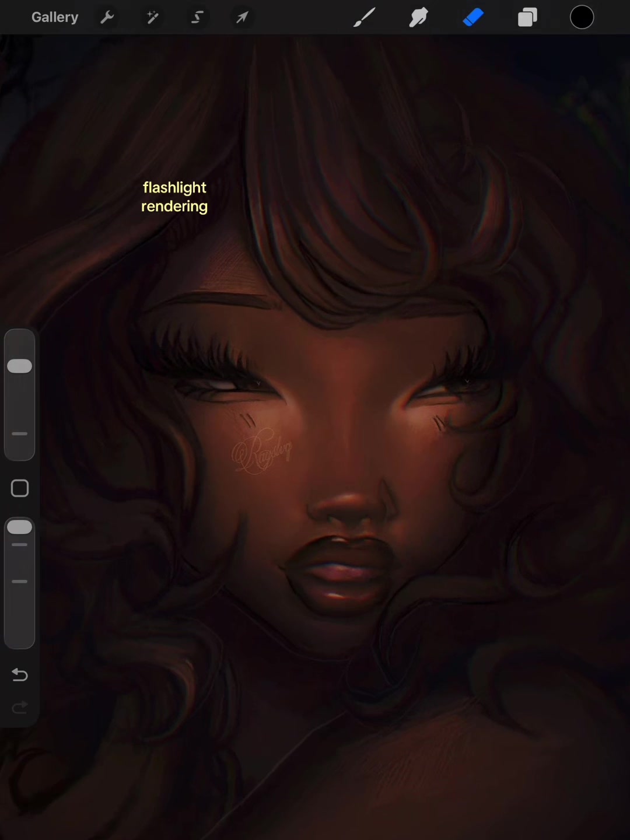Viewport: 630px width, 840px height.
Task: Open the Gallery view
Action: pos(55,17)
